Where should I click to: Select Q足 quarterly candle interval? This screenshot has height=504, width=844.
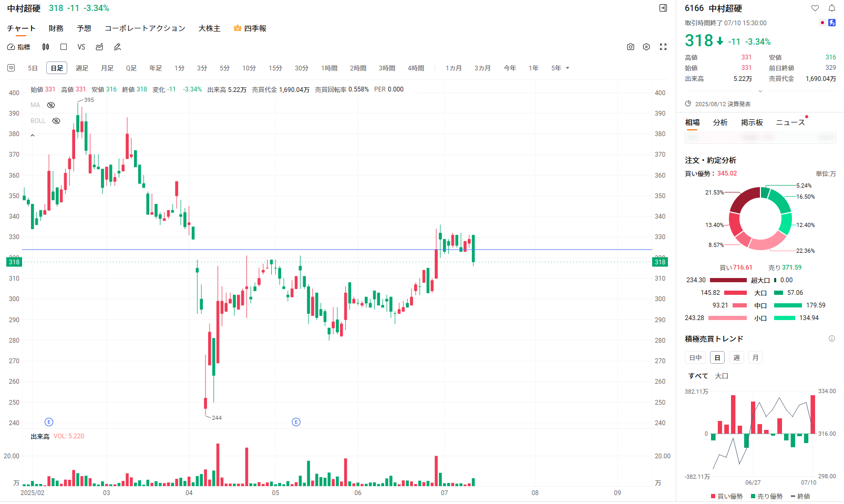131,68
